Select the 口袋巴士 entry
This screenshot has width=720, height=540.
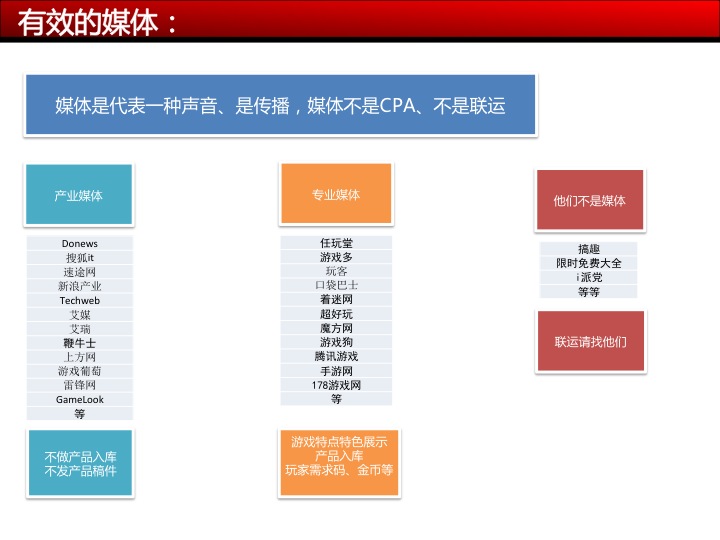(x=336, y=285)
